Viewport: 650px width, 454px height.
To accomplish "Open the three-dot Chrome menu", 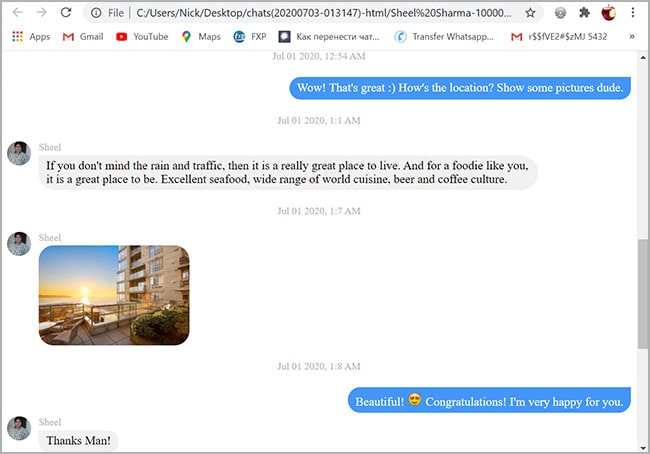I will [x=633, y=13].
